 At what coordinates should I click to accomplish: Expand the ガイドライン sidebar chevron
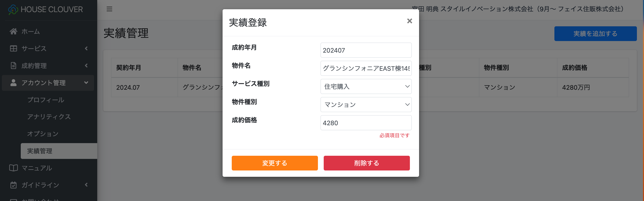tap(86, 185)
